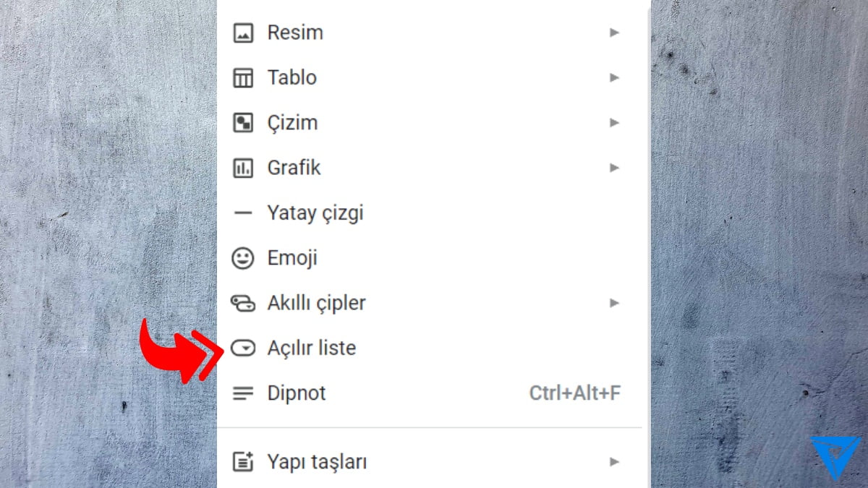Viewport: 868px width, 488px height.
Task: Click the Çizim drawing icon
Action: point(244,122)
